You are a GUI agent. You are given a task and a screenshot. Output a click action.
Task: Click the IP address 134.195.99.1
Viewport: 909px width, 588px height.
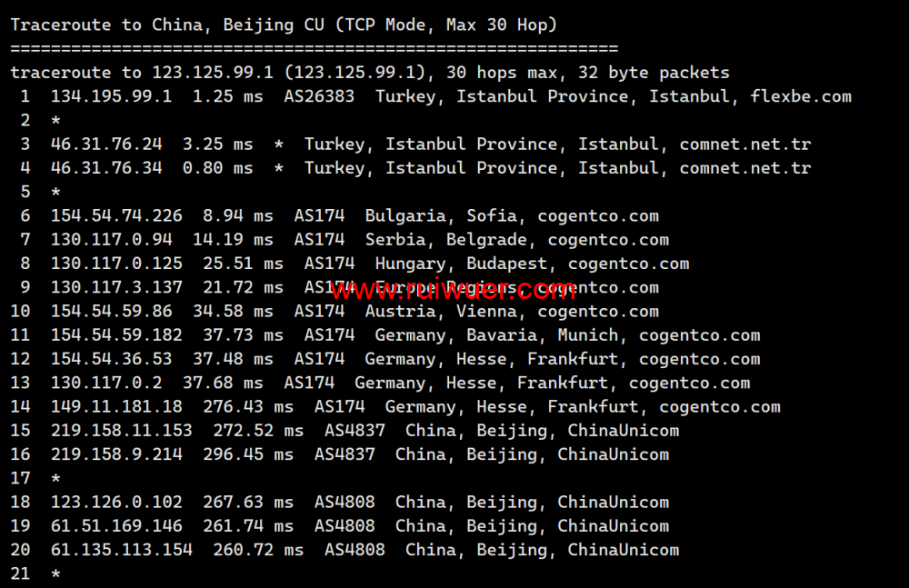pos(111,96)
